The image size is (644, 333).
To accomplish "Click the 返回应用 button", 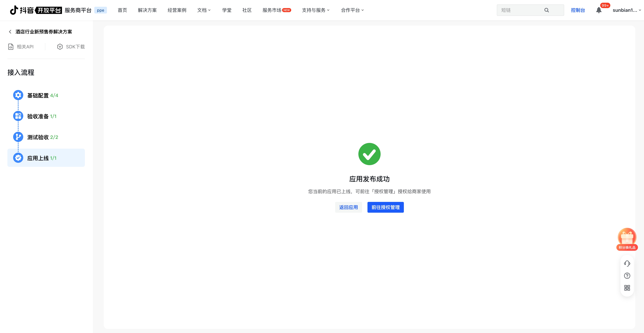I will click(x=348, y=207).
